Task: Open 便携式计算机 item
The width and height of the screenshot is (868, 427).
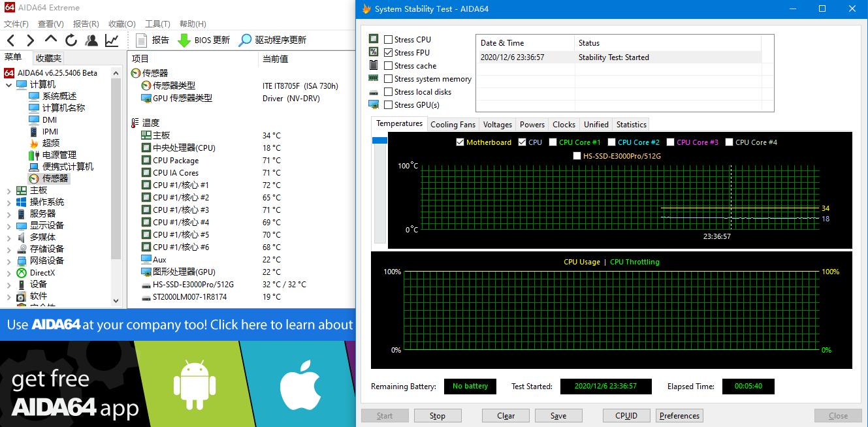Action: click(68, 166)
